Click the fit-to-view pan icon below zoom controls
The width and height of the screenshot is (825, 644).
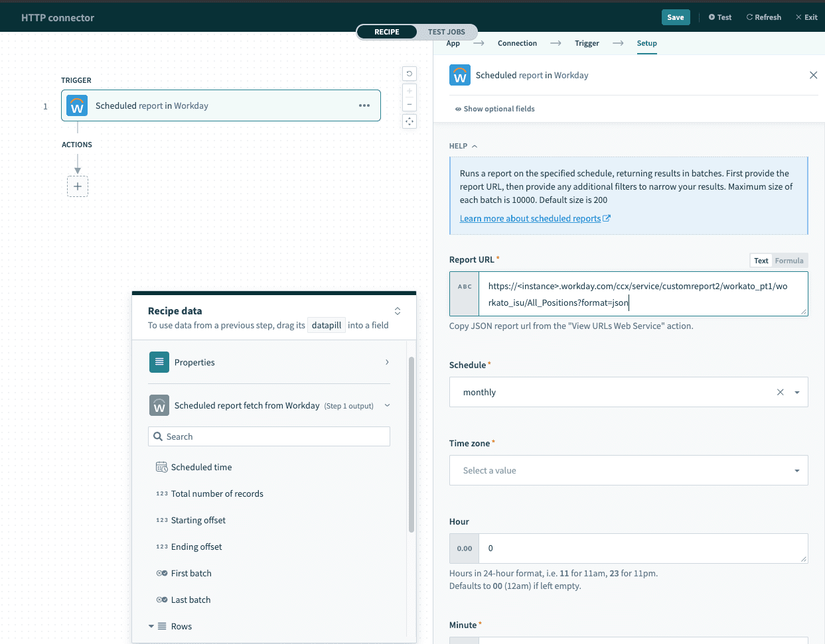pos(410,121)
